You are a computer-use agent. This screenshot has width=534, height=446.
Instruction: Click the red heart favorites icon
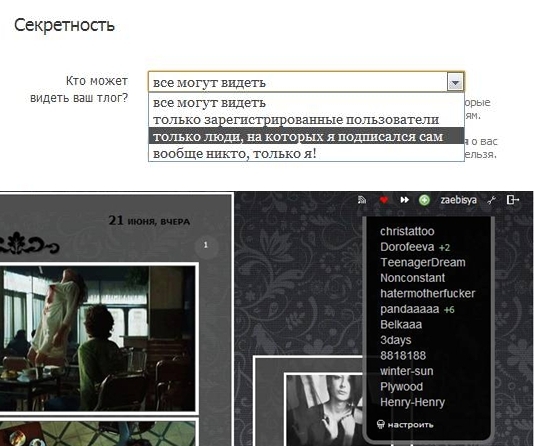coord(384,200)
